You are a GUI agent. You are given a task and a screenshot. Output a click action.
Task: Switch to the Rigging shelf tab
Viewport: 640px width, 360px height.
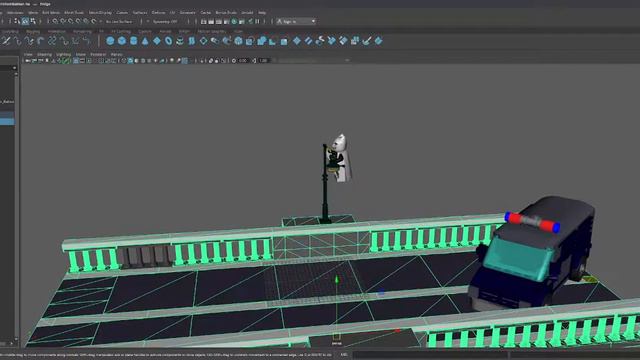(x=33, y=31)
